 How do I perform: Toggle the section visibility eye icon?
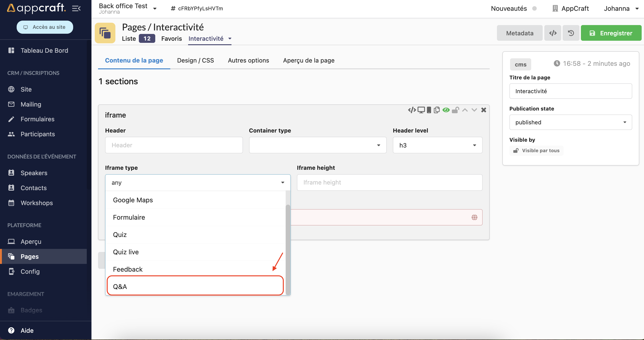tap(446, 110)
